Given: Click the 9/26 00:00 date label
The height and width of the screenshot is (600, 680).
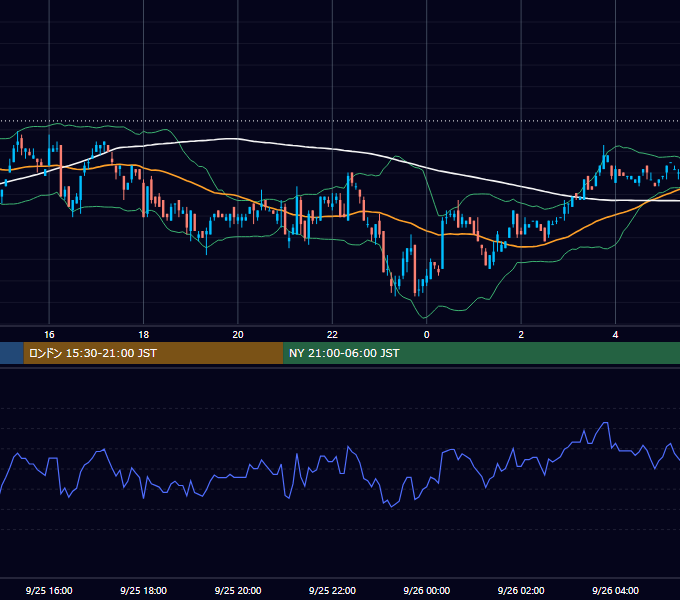Looking at the screenshot, I should point(426,590).
